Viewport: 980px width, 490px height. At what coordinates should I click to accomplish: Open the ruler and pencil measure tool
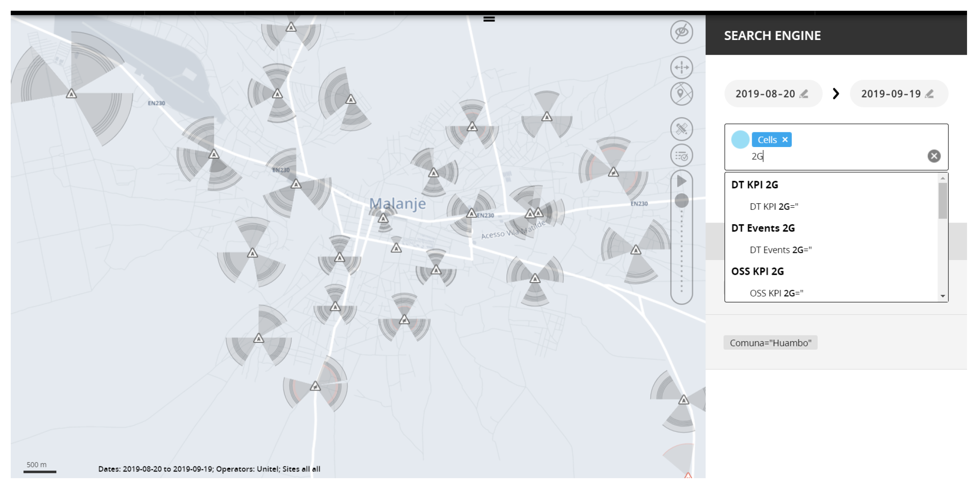click(x=681, y=129)
